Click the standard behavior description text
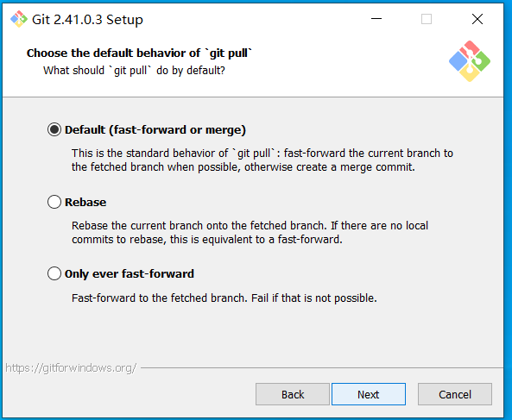The height and width of the screenshot is (420, 512). [x=262, y=160]
